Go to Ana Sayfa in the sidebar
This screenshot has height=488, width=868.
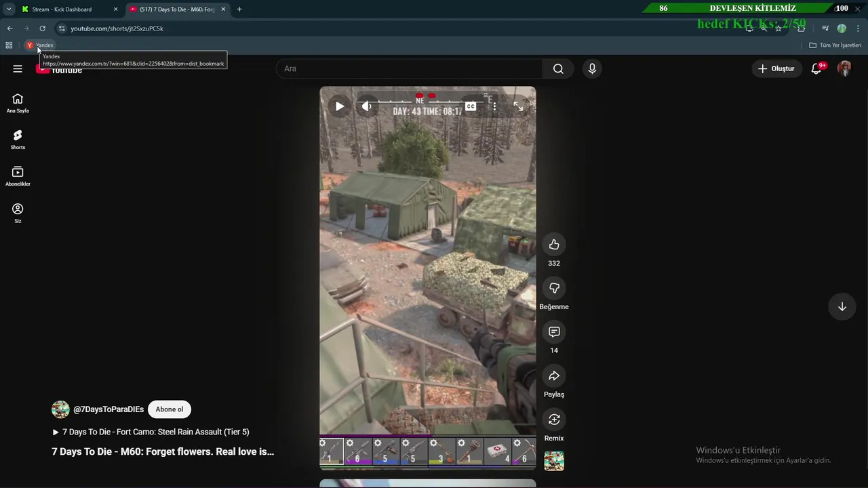(x=18, y=103)
